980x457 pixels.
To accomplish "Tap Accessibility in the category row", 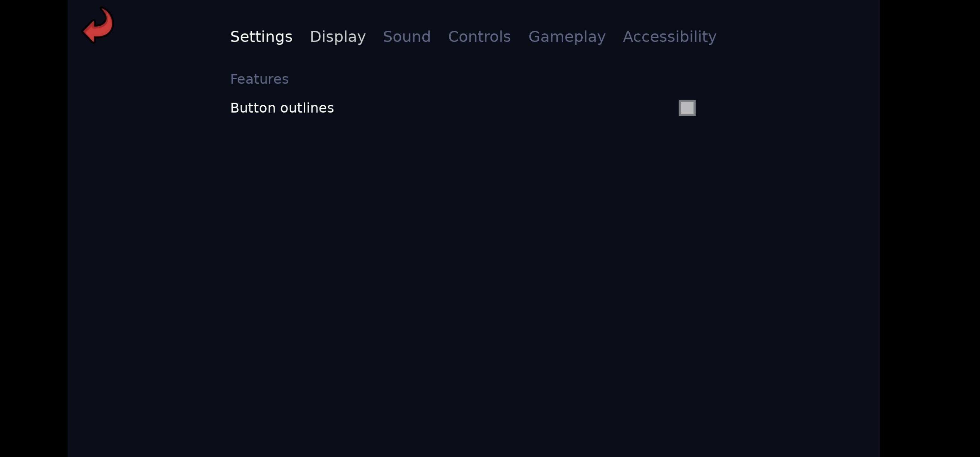I will tap(669, 36).
